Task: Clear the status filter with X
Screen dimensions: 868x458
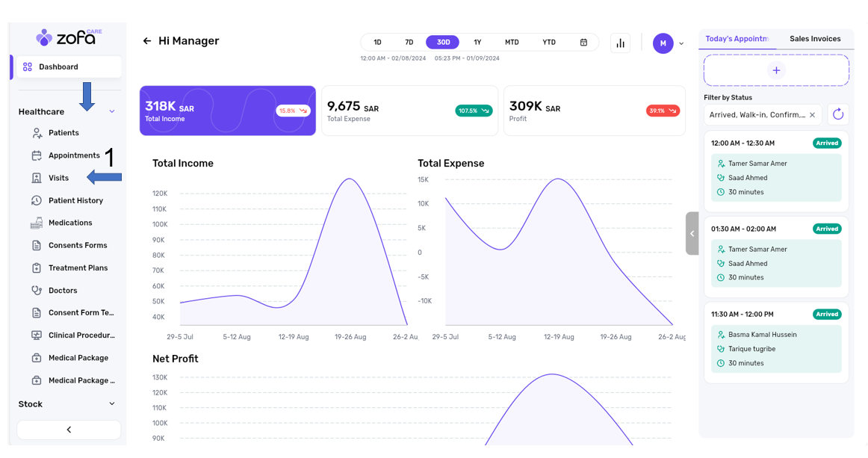Action: (812, 115)
